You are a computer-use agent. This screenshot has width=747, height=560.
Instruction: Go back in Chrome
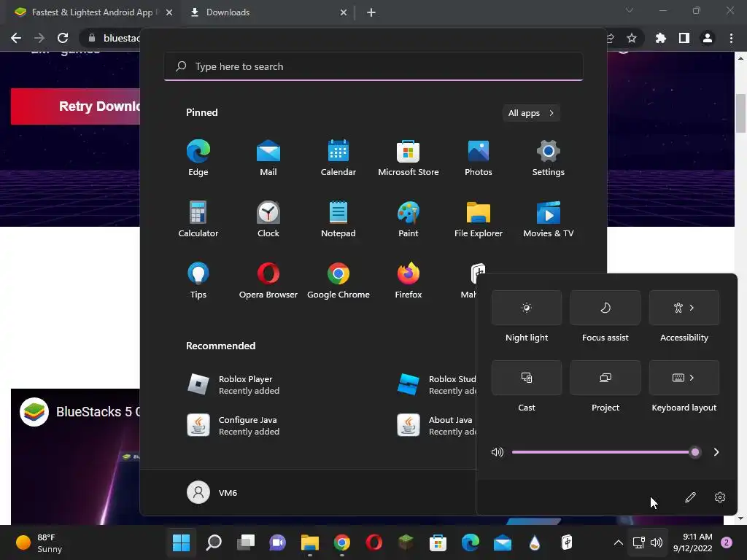point(16,38)
